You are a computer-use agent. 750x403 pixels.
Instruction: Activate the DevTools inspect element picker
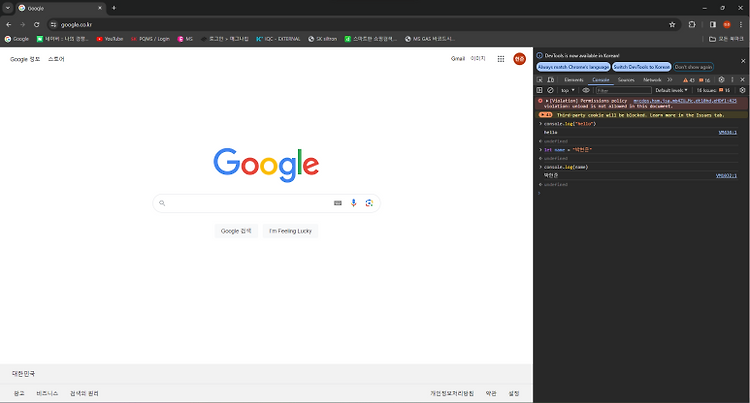540,80
